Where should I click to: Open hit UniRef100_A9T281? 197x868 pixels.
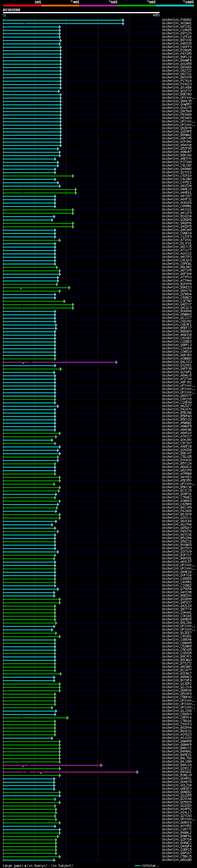177,26
